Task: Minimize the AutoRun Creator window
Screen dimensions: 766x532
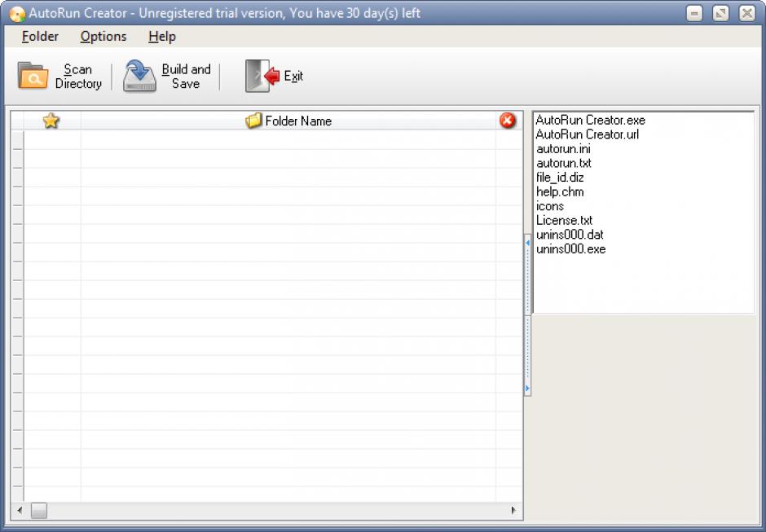Action: (694, 14)
